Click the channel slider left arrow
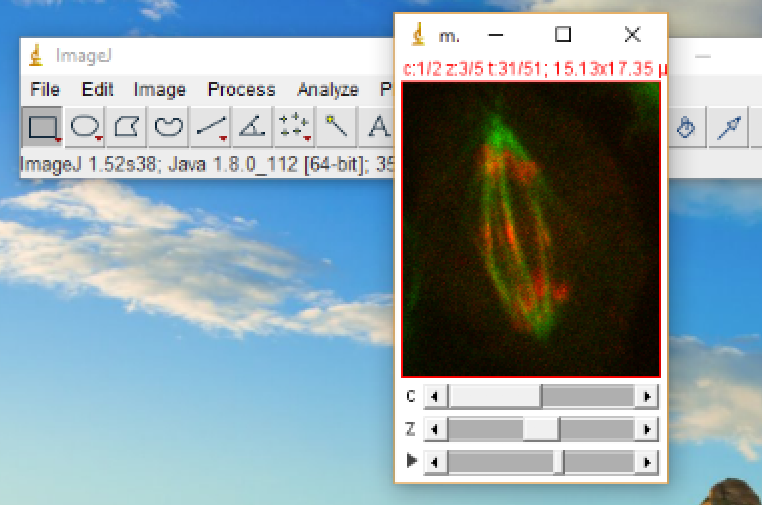 435,397
